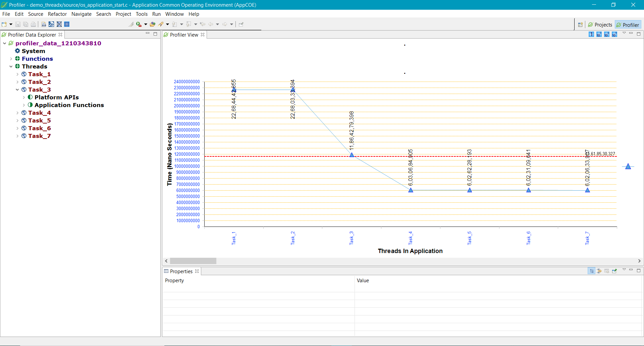Viewport: 644px width, 346px height.
Task: Click the chart horizontal scrollbar thumb
Action: pos(193,261)
